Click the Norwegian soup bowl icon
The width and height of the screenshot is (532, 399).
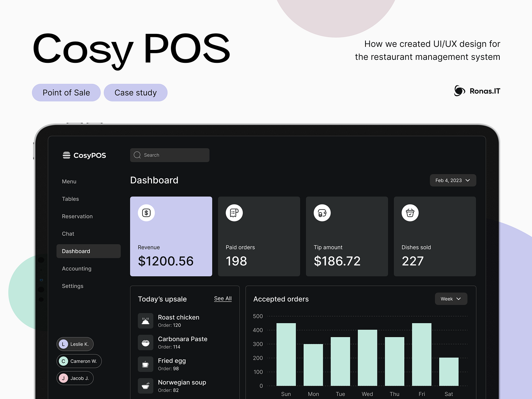(145, 386)
